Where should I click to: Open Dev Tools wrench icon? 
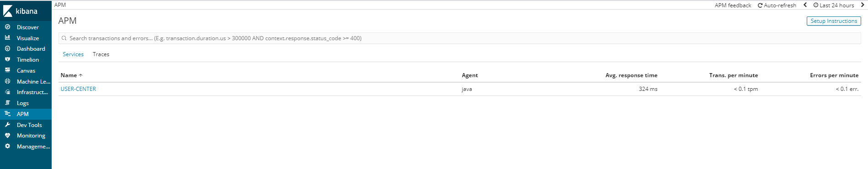[7, 125]
